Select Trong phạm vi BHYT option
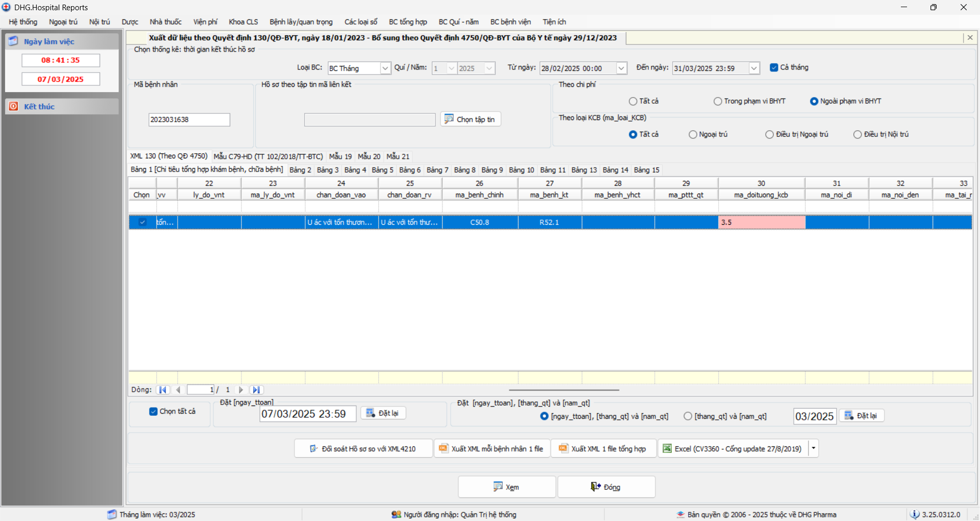The height and width of the screenshot is (521, 980). coord(718,101)
